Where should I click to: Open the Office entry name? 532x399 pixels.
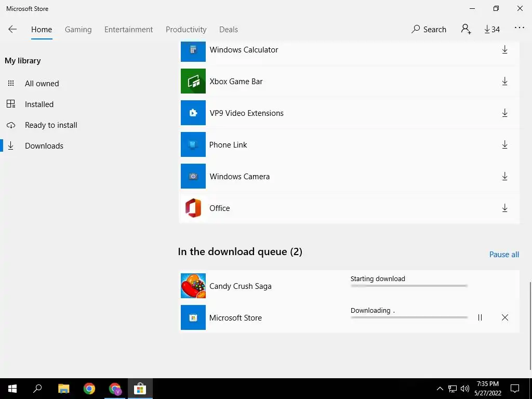coord(220,208)
